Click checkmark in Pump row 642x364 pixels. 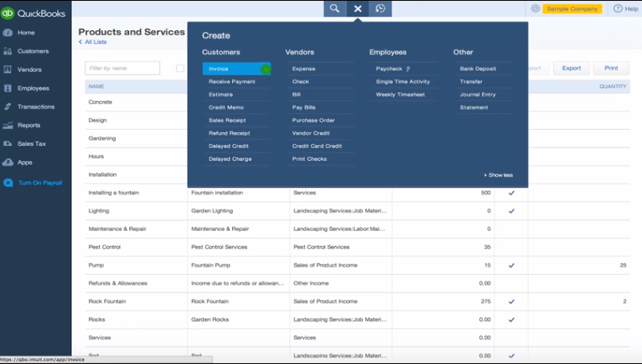click(x=511, y=265)
